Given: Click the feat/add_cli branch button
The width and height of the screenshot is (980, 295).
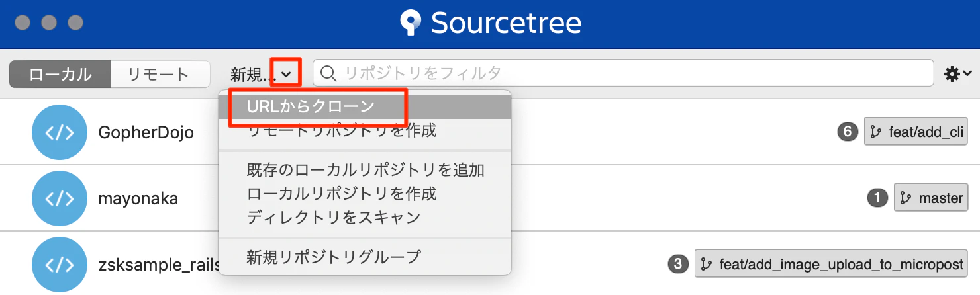Looking at the screenshot, I should tap(916, 132).
